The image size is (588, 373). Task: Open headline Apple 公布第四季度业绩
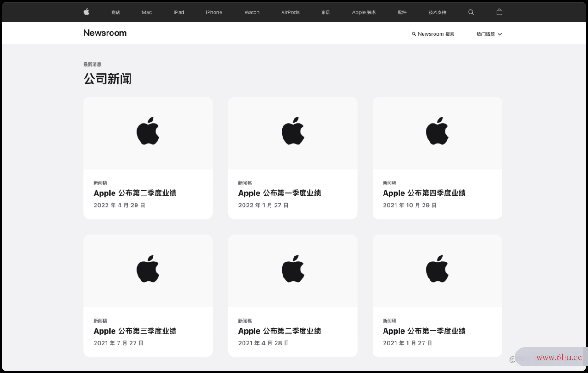[x=424, y=193]
